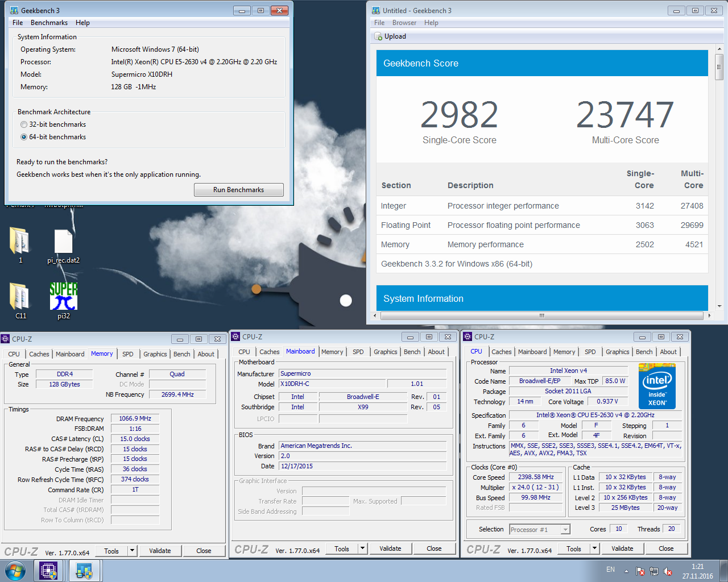
Task: Click the Manufacturer Supermicro field
Action: 362,373
